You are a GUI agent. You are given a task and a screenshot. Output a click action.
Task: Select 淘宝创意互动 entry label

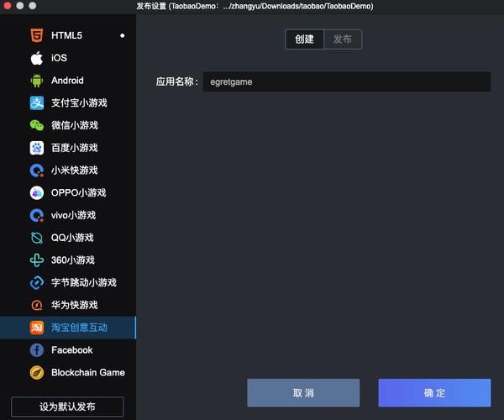pos(79,328)
